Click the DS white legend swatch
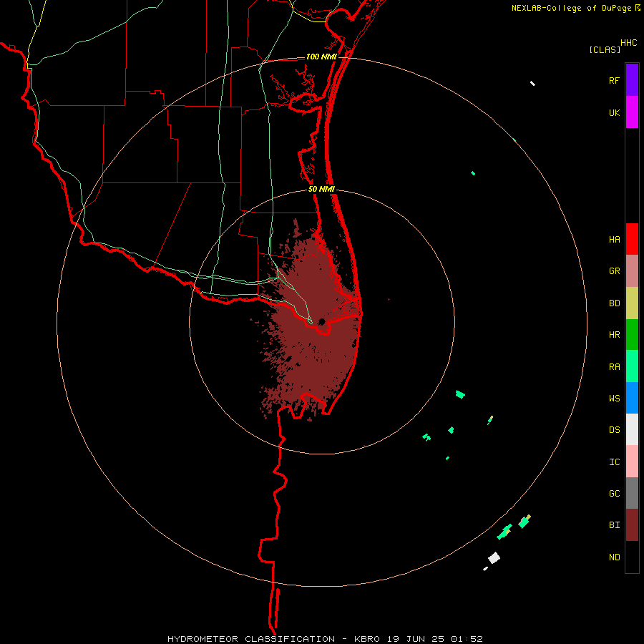Image resolution: width=644 pixels, height=644 pixels. click(632, 429)
